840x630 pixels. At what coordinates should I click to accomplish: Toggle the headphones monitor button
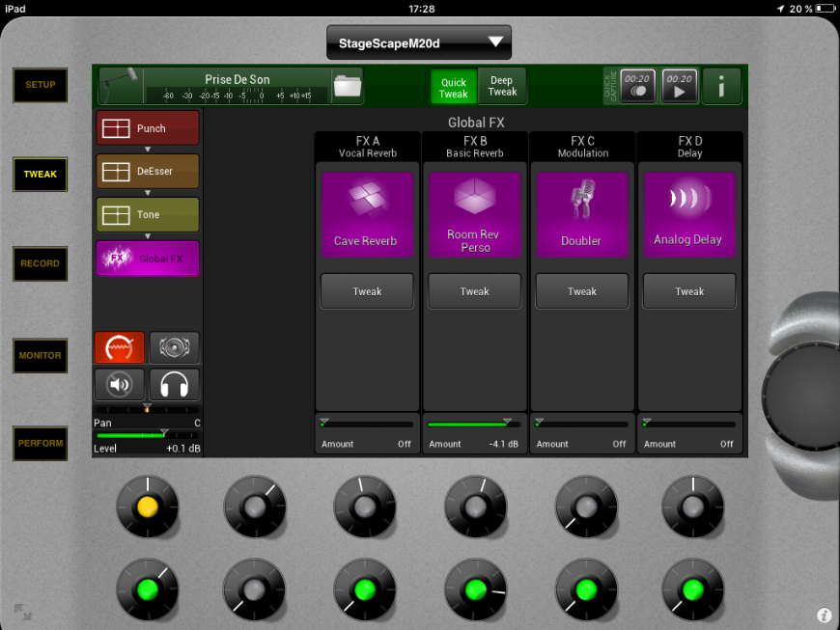174,385
